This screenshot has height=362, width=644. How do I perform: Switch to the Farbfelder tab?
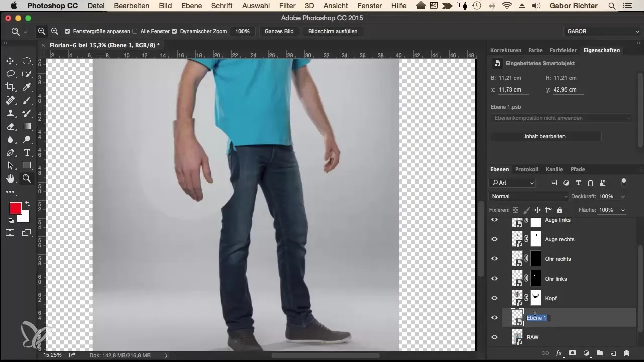pos(563,50)
